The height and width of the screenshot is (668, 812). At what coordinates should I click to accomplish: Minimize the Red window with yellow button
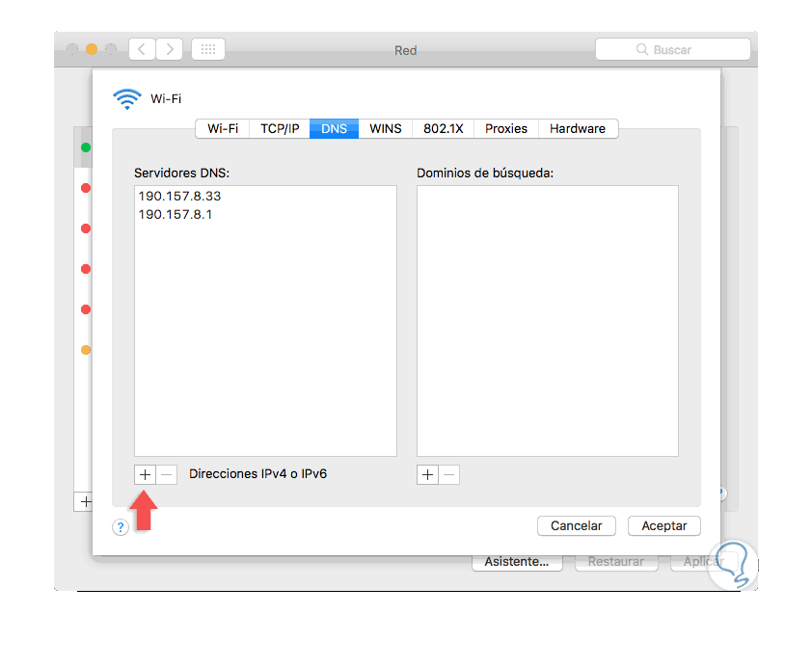[x=92, y=49]
